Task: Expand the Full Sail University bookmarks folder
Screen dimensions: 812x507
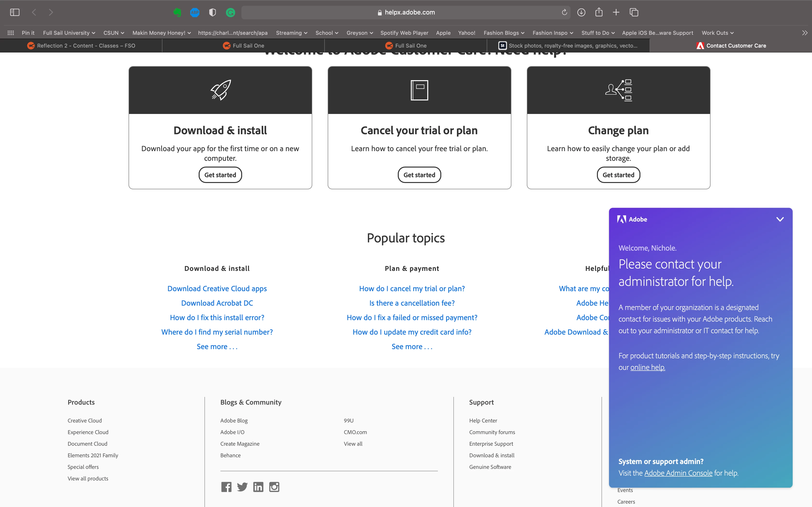Action: point(69,33)
